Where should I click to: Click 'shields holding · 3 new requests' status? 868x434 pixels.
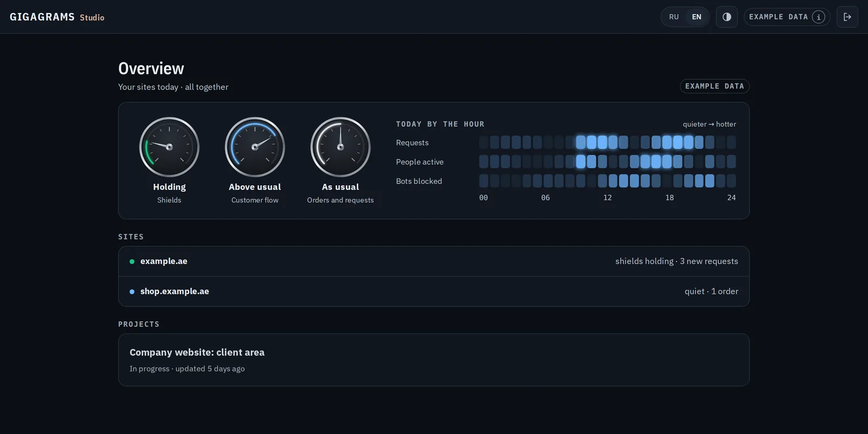pos(676,261)
